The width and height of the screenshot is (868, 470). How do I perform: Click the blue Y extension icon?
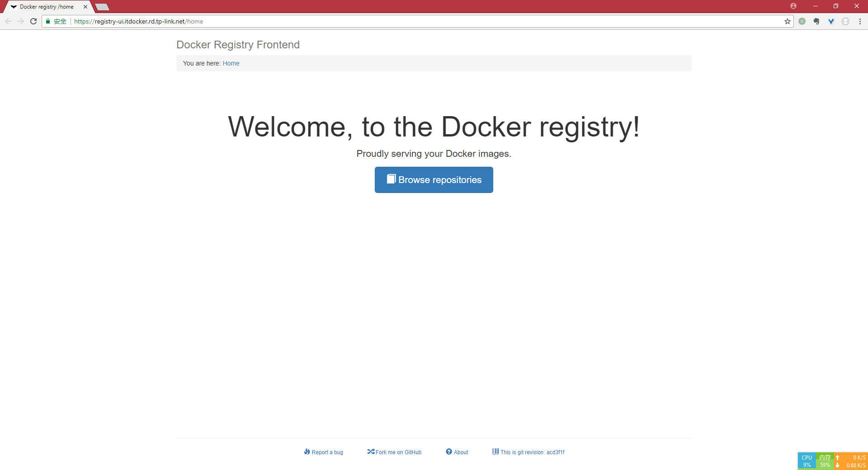[x=831, y=21]
